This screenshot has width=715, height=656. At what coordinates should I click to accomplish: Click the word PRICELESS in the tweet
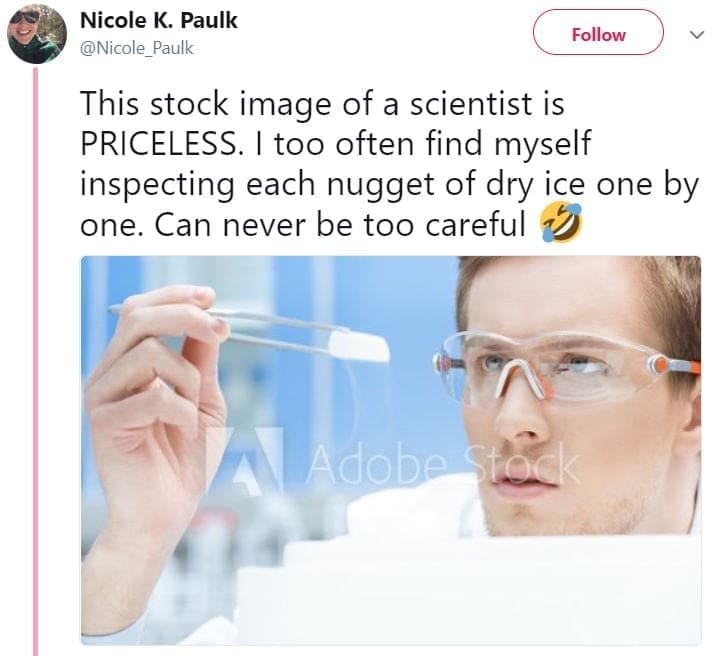click(157, 143)
